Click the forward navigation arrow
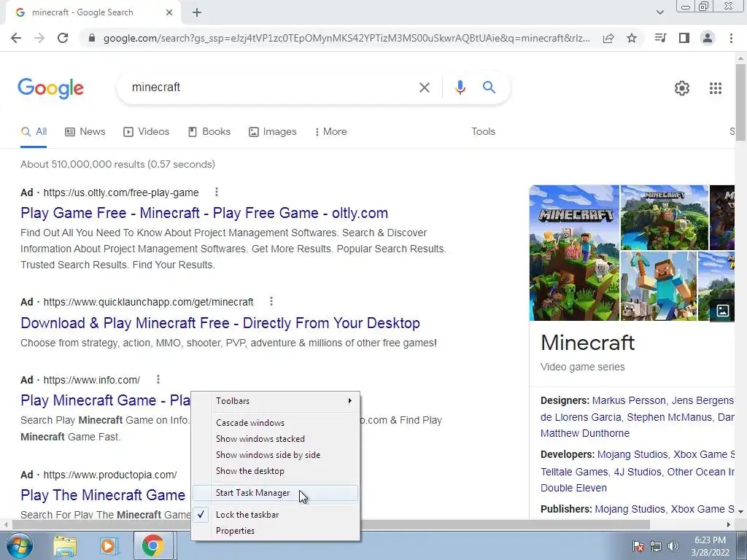The height and width of the screenshot is (560, 747). [39, 38]
